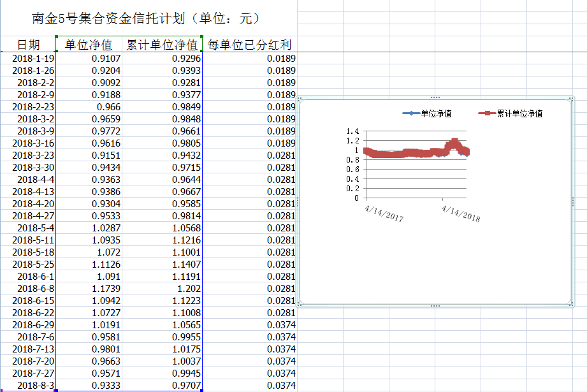Select unit value cell 0.966
Screen dimensions: 587x392
[x=89, y=106]
